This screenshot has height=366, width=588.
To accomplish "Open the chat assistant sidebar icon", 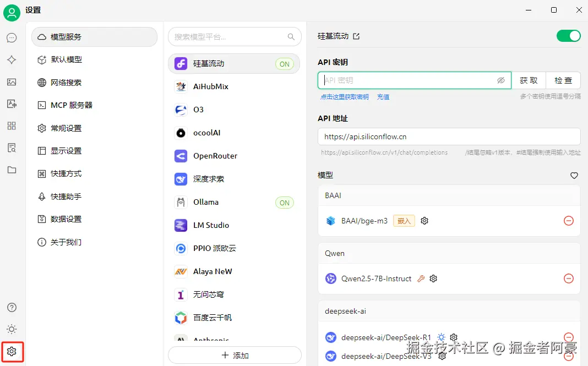I will coord(12,37).
